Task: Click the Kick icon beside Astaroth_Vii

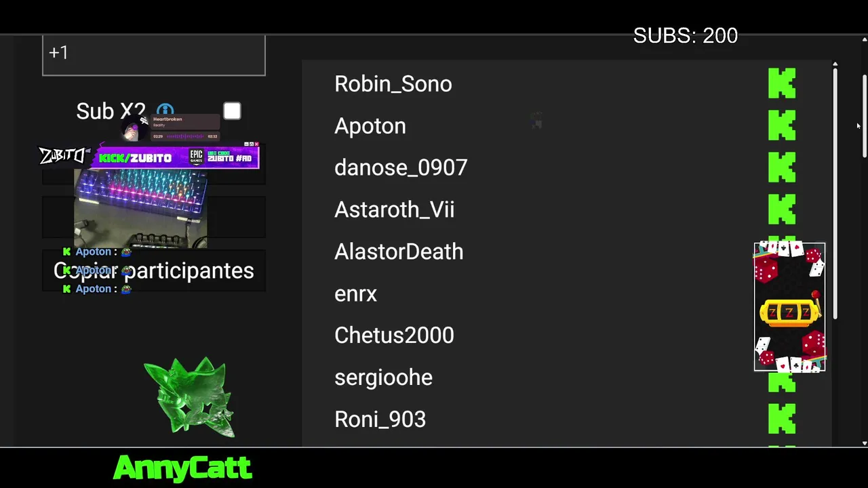Action: coord(782,209)
